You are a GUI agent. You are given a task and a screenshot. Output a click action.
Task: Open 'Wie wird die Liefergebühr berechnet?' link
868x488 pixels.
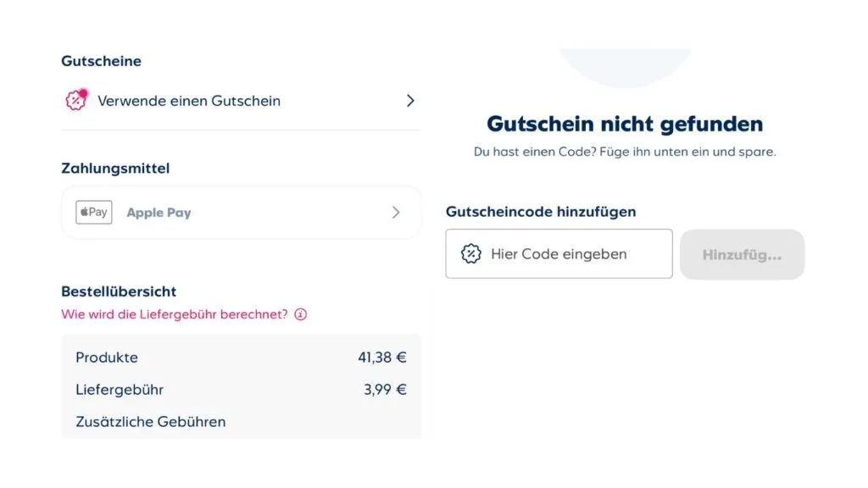(175, 314)
